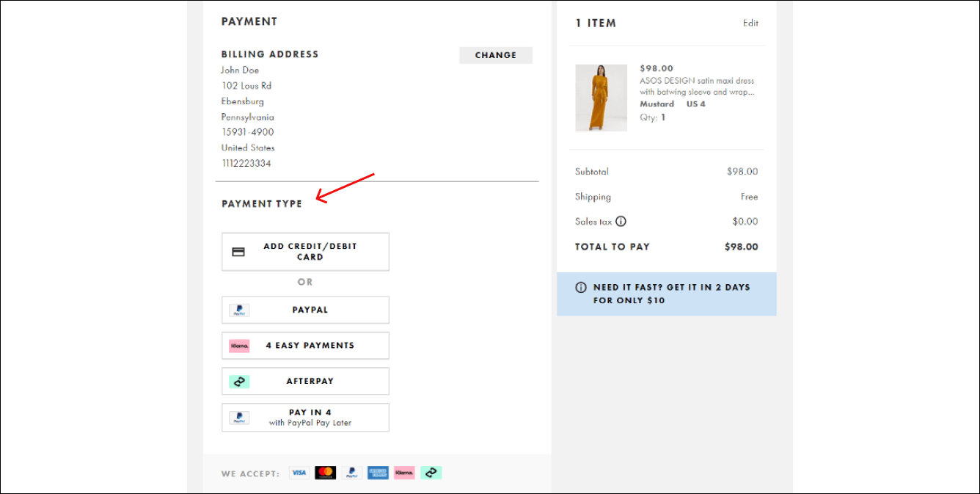
Task: Click the PayPal logo on Pay in 4 button
Action: 239,418
